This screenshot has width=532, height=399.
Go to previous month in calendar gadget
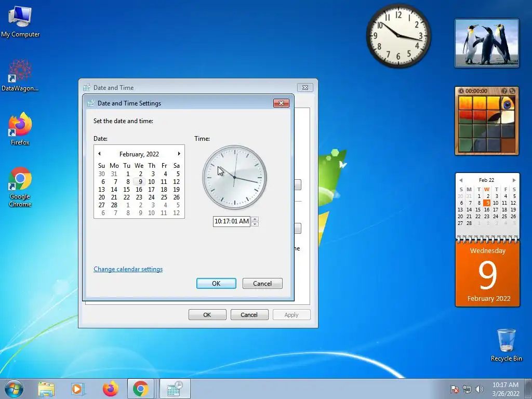point(461,180)
